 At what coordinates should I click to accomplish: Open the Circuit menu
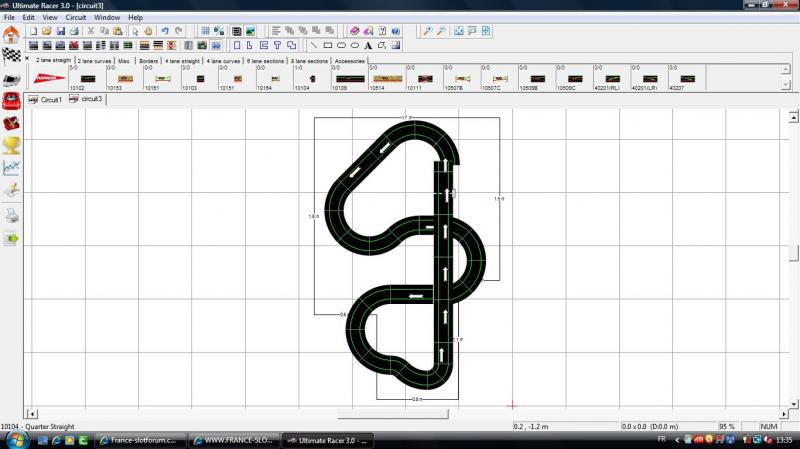point(75,18)
